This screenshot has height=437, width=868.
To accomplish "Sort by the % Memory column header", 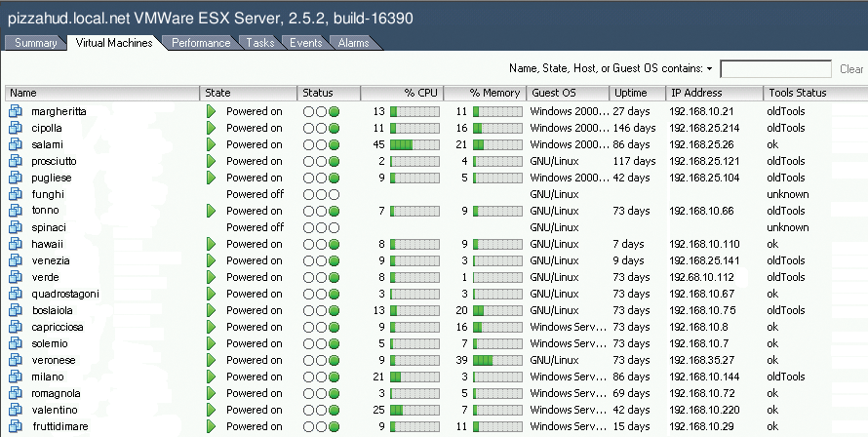I will (485, 93).
